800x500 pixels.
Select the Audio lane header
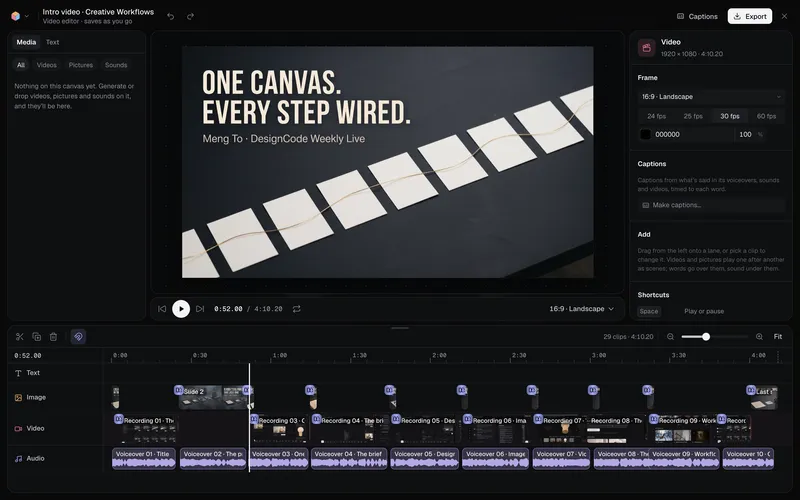tap(30, 459)
